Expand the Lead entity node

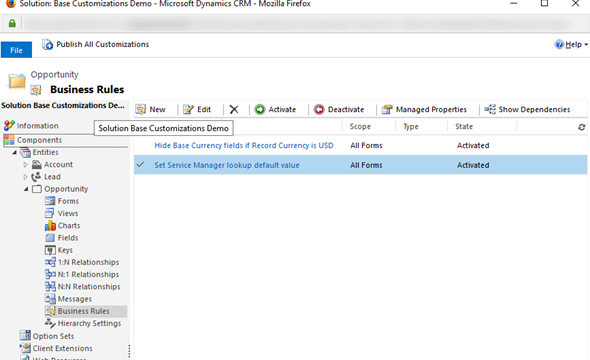pyautogui.click(x=25, y=176)
